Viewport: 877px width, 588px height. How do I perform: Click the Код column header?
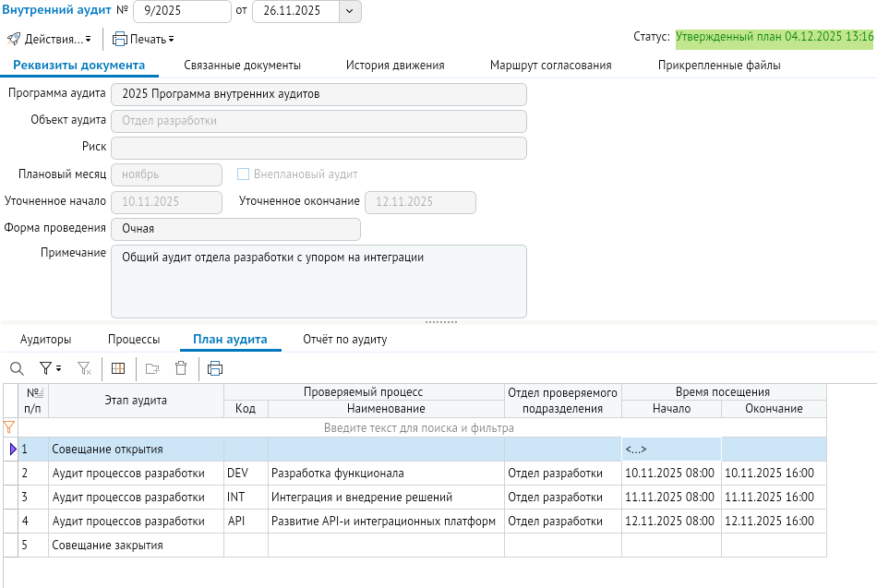point(246,409)
